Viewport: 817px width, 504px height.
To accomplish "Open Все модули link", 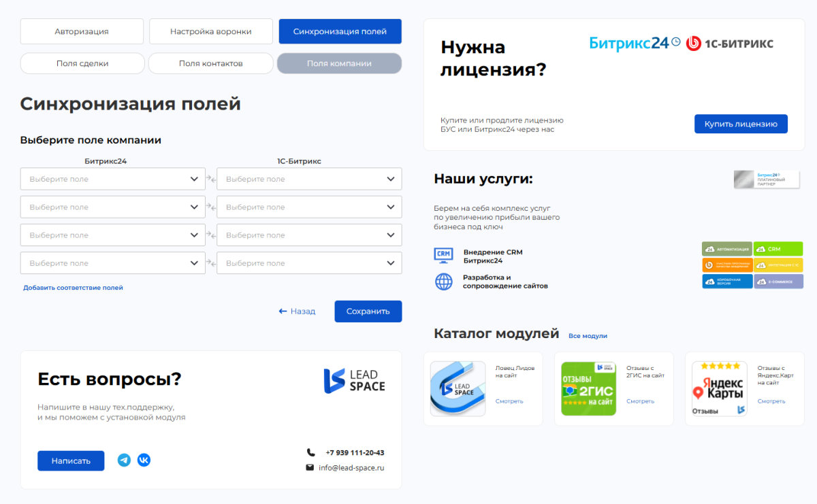I will coord(588,335).
